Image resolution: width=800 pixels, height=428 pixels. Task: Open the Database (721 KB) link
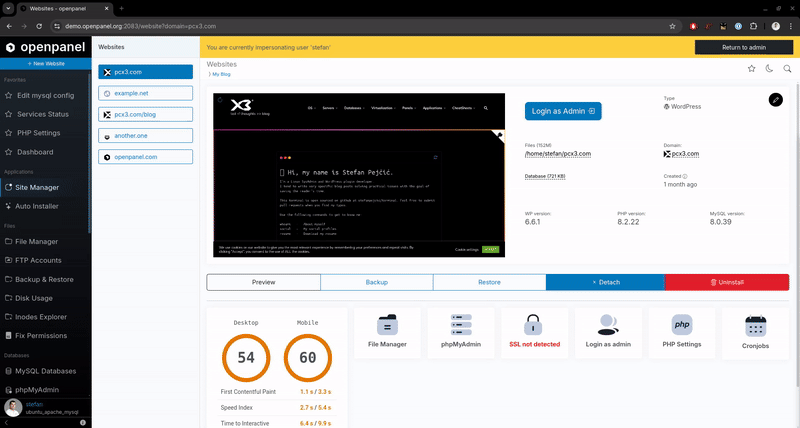[545, 177]
